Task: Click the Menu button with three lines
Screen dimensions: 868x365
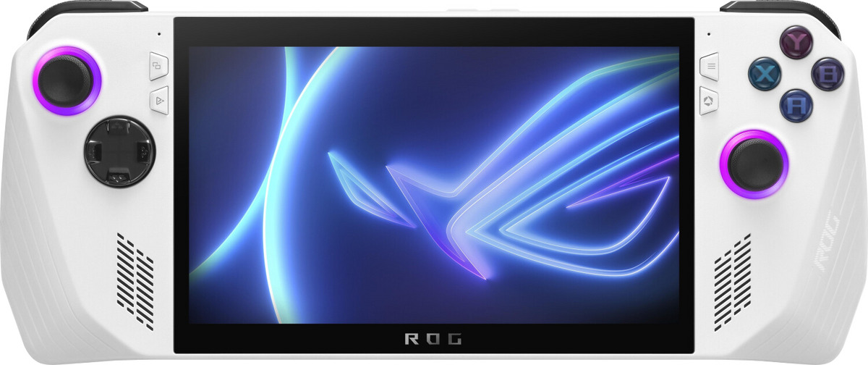Action: click(709, 65)
